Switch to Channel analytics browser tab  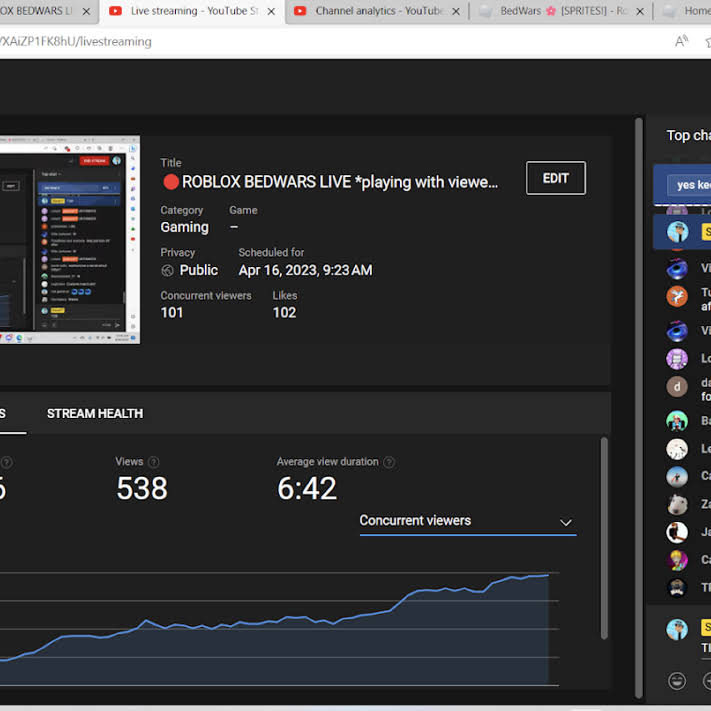[377, 11]
